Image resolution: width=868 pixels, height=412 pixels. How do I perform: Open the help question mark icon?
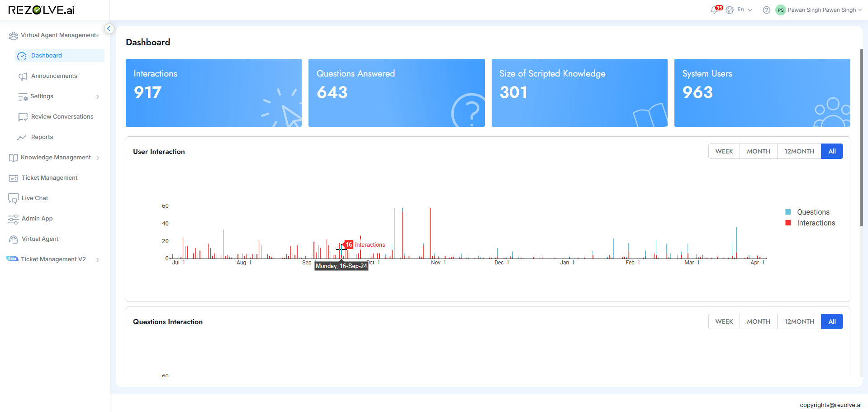click(x=766, y=10)
